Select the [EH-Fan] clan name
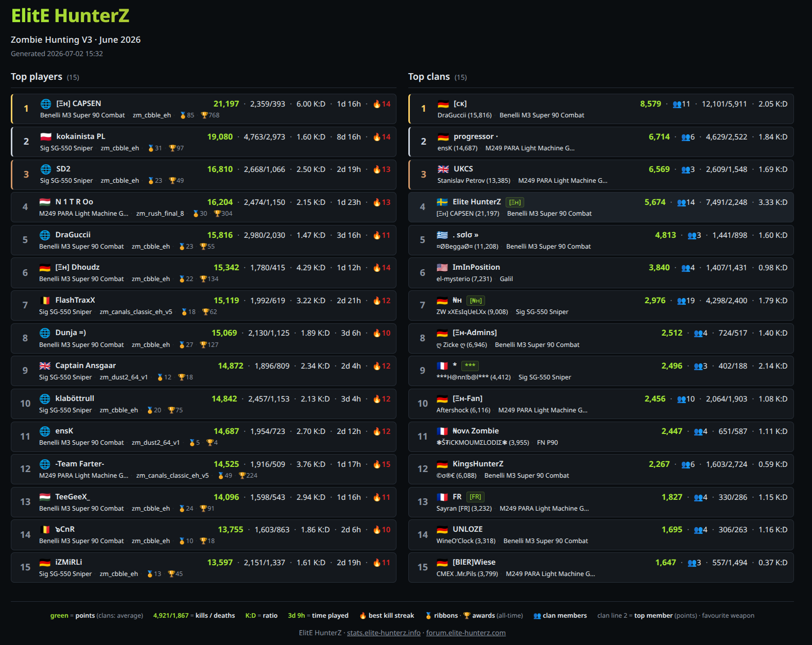Viewport: 812px width, 645px height. click(x=468, y=398)
